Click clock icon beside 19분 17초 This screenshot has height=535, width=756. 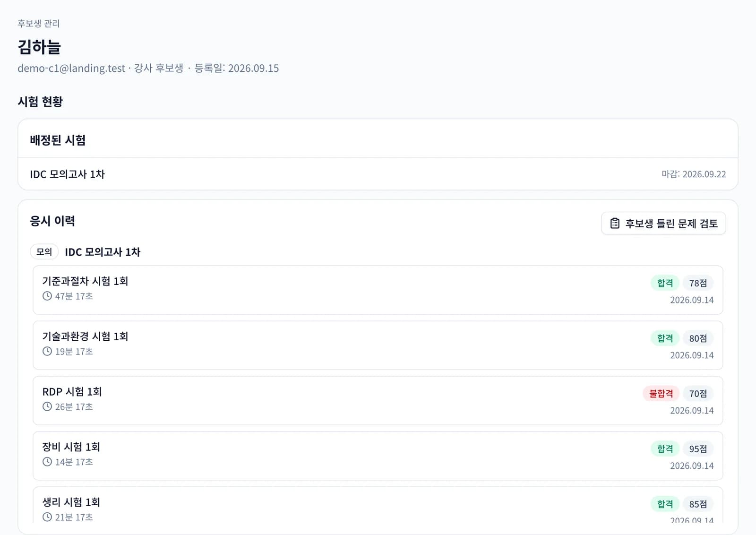tap(47, 352)
